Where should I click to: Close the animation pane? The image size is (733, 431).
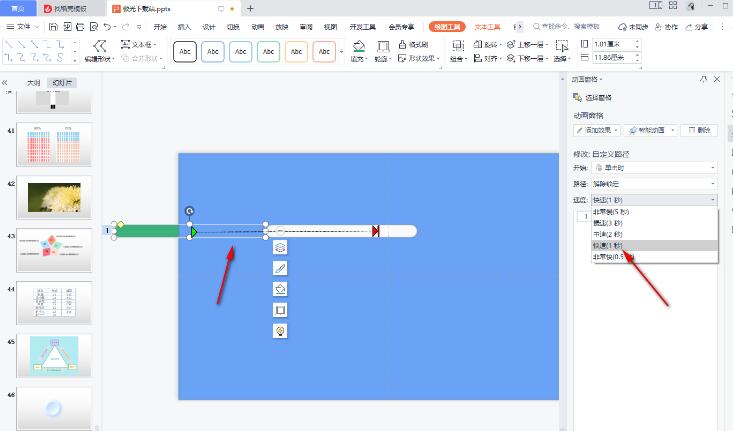pos(717,79)
